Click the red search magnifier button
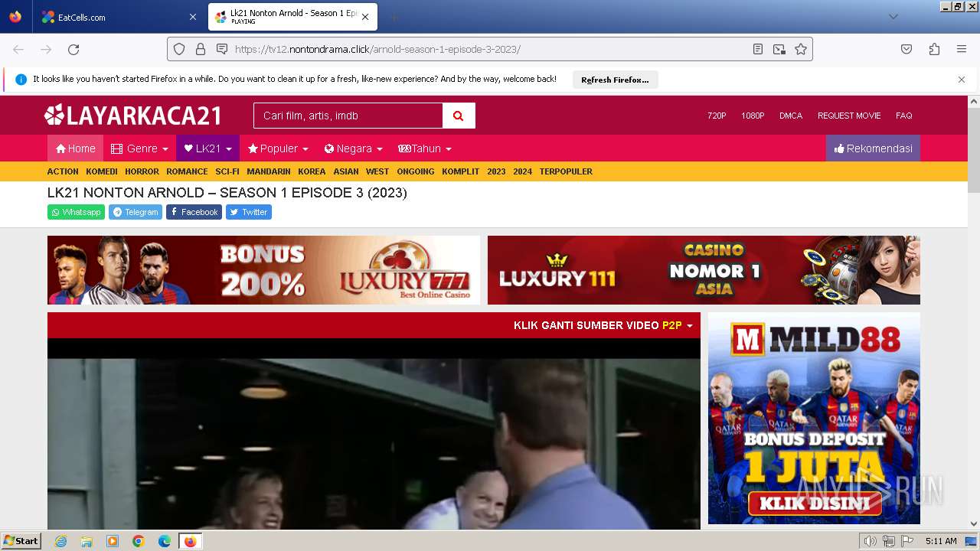The image size is (980, 551). (x=459, y=116)
